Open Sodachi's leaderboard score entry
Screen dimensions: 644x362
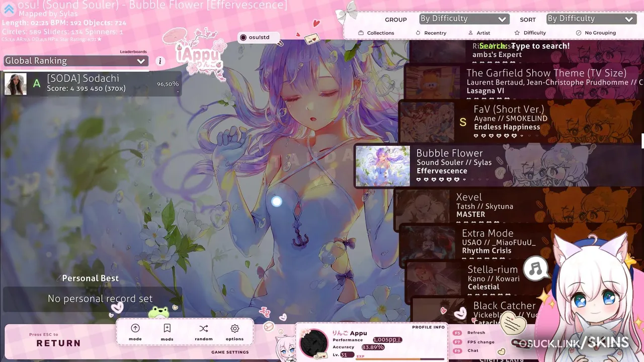(92, 83)
